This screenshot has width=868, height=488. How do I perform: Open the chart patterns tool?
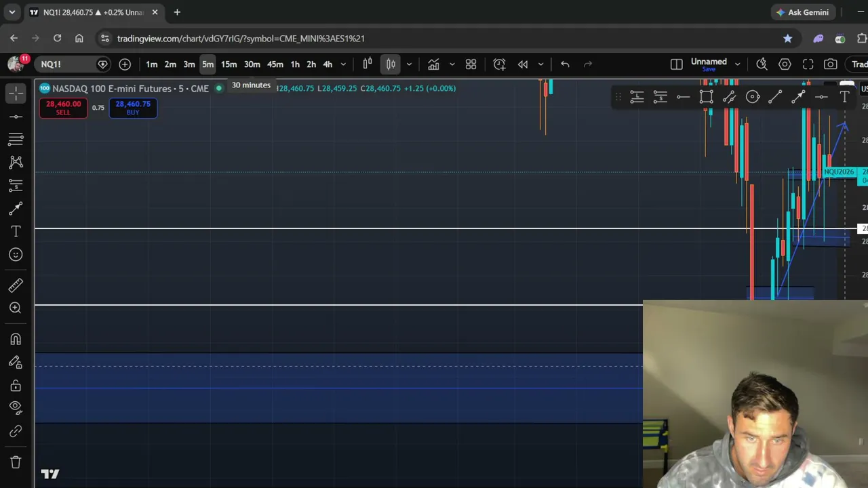[x=16, y=162]
